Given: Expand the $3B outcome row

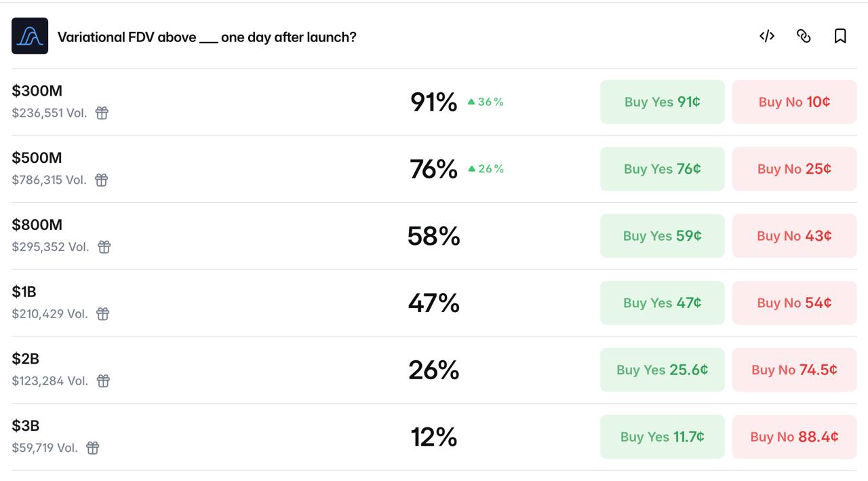Looking at the screenshot, I should pos(434,437).
